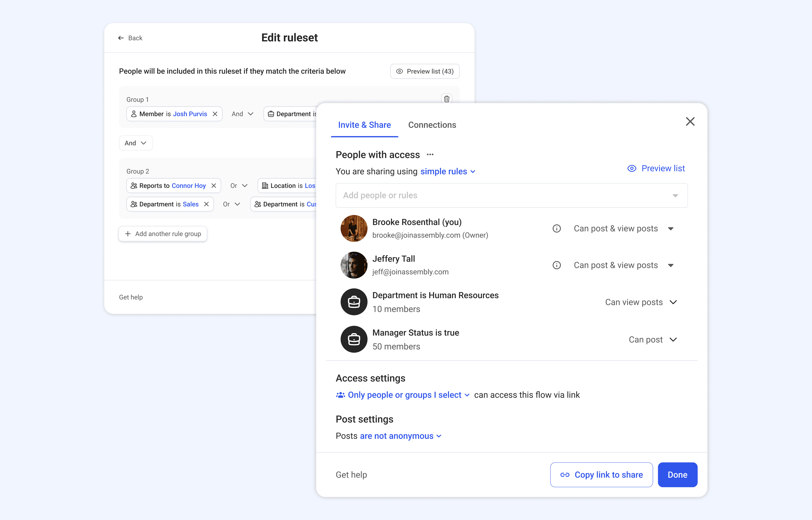Change the simple rules sharing mode
Image resolution: width=812 pixels, height=520 pixels.
coord(447,172)
